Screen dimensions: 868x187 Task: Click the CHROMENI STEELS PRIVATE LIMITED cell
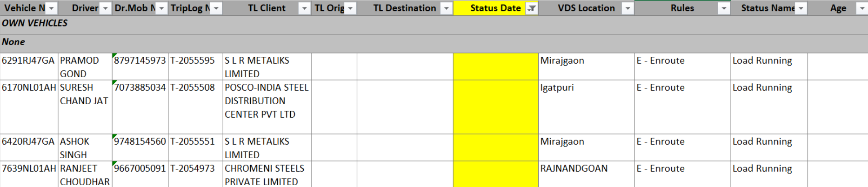pos(264,174)
